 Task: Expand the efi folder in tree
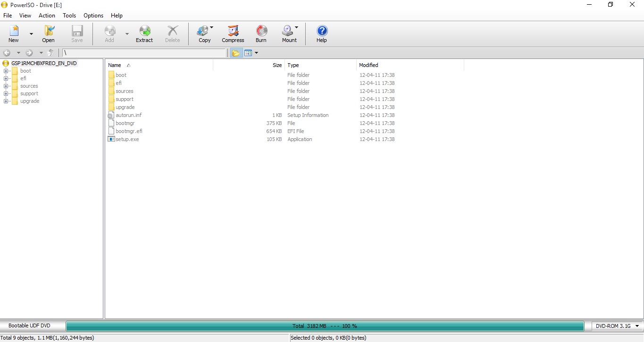coord(6,78)
